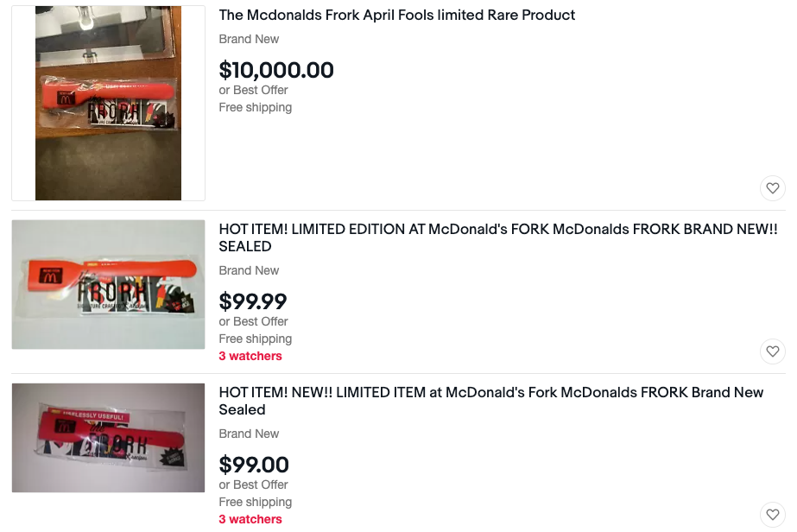Viewport: 797px width, 532px height.
Task: Click '3 watchers' under the $99.99 listing
Action: coord(250,356)
